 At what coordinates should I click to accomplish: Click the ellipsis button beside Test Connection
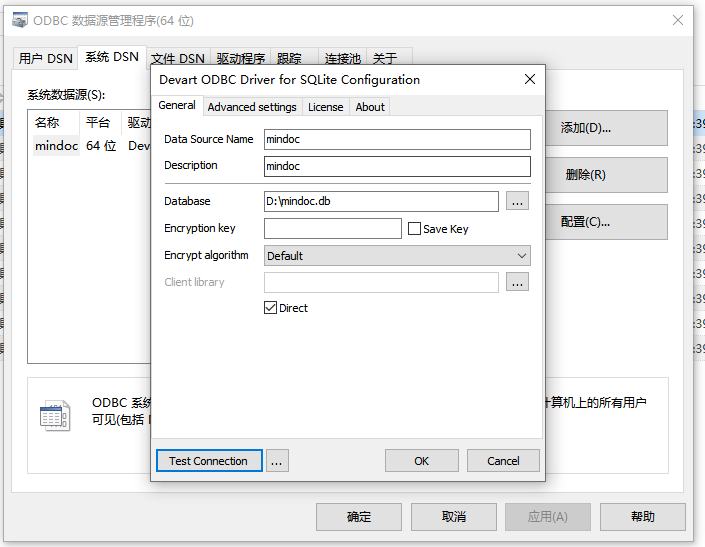pyautogui.click(x=278, y=461)
